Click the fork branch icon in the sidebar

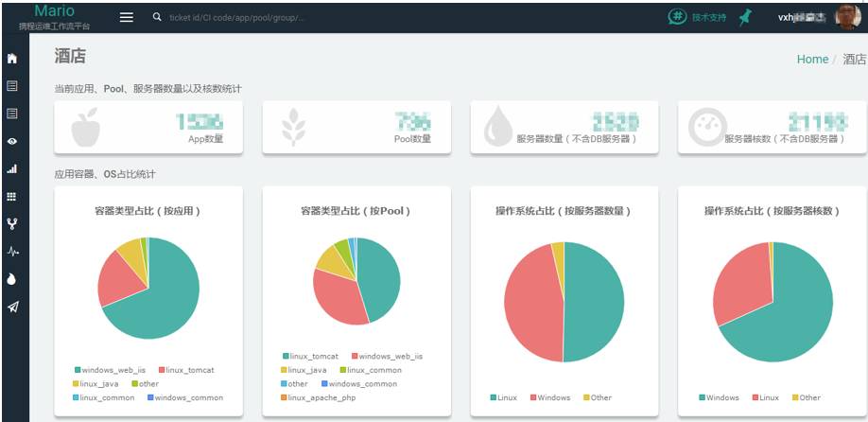tap(12, 224)
